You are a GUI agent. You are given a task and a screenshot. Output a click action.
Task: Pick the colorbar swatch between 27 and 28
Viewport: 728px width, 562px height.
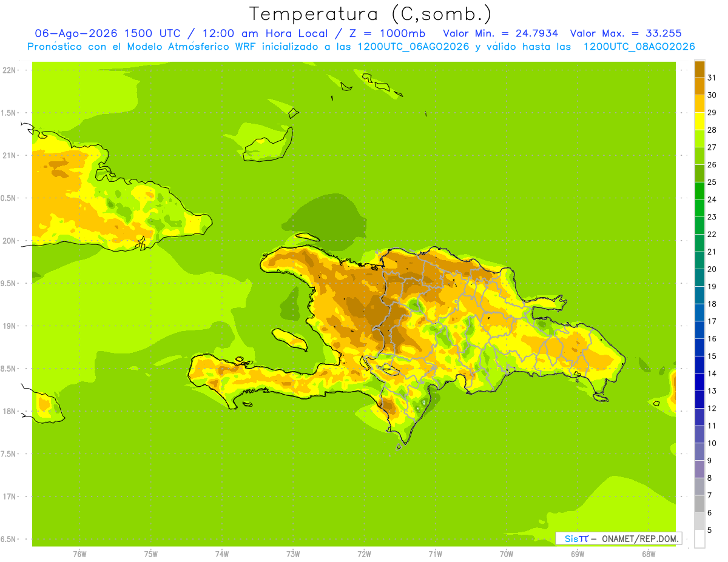click(699, 138)
